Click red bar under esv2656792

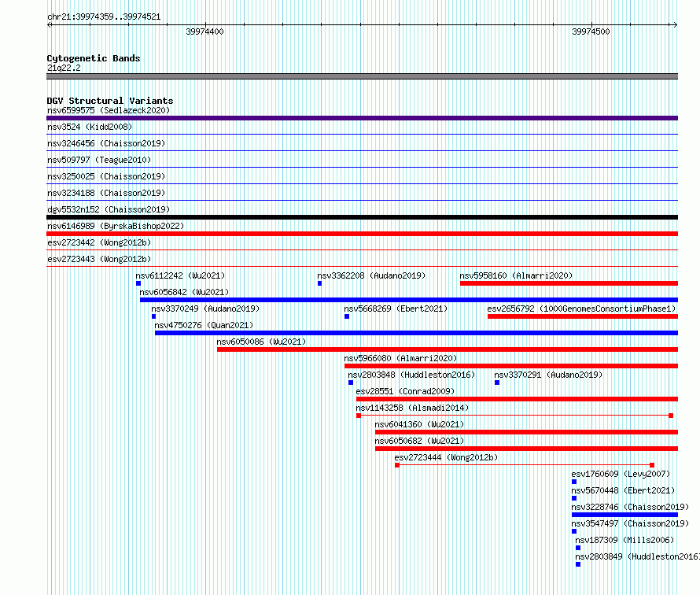(583, 316)
